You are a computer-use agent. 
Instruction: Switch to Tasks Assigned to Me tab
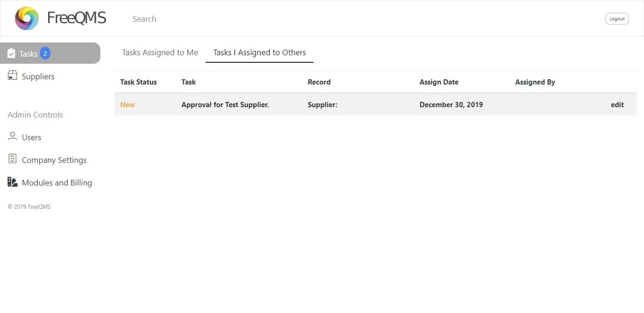160,52
